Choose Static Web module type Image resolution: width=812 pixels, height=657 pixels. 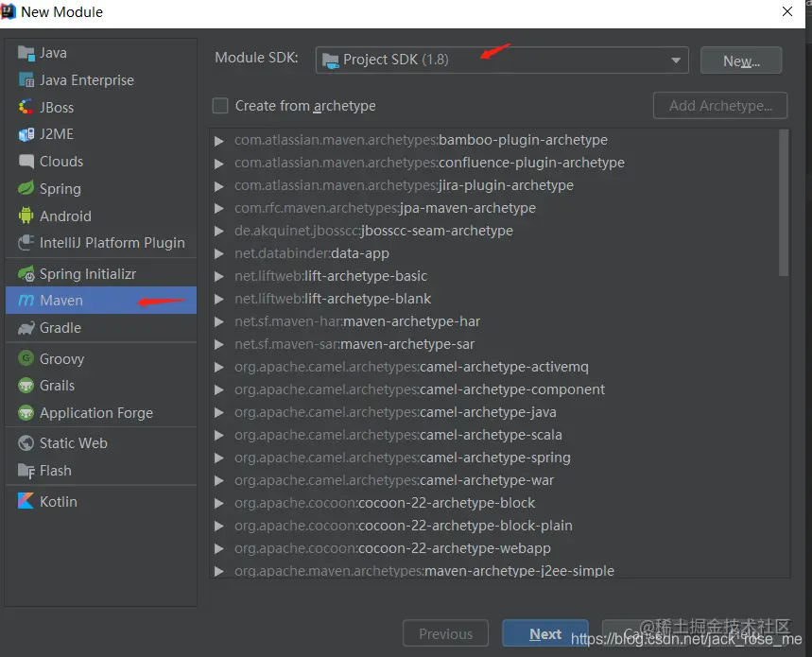pos(101,443)
